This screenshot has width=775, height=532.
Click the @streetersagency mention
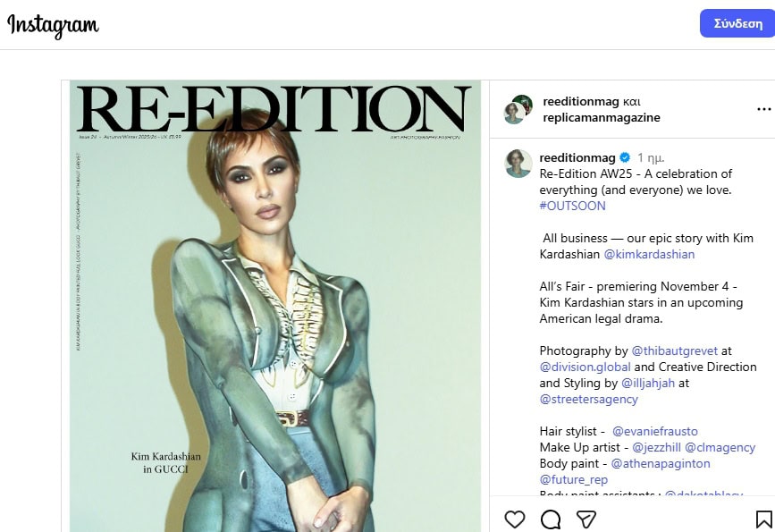pos(586,399)
